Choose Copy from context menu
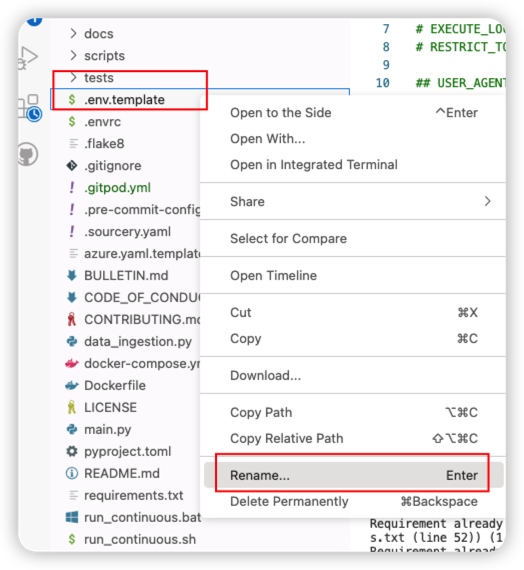The height and width of the screenshot is (570, 524). point(353,338)
